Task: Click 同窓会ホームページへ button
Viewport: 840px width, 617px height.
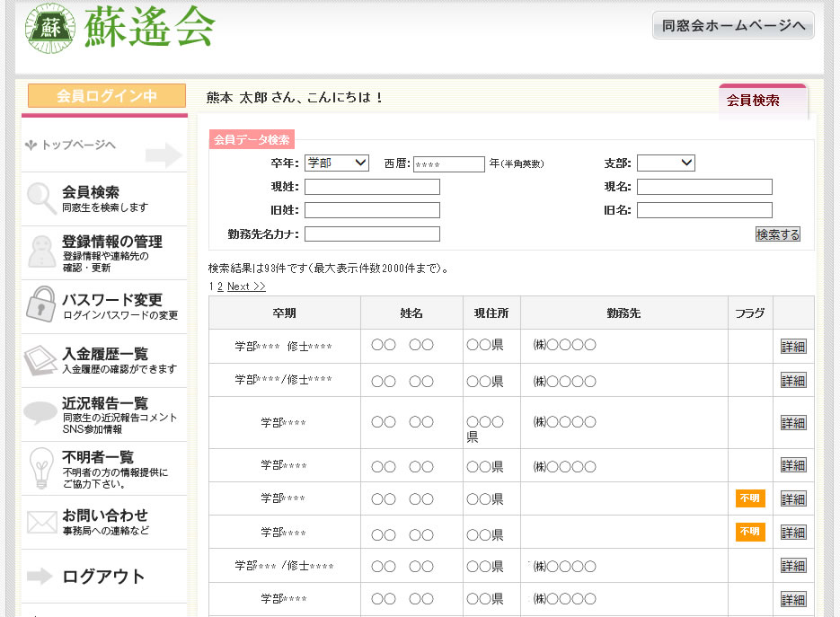Action: (x=733, y=25)
